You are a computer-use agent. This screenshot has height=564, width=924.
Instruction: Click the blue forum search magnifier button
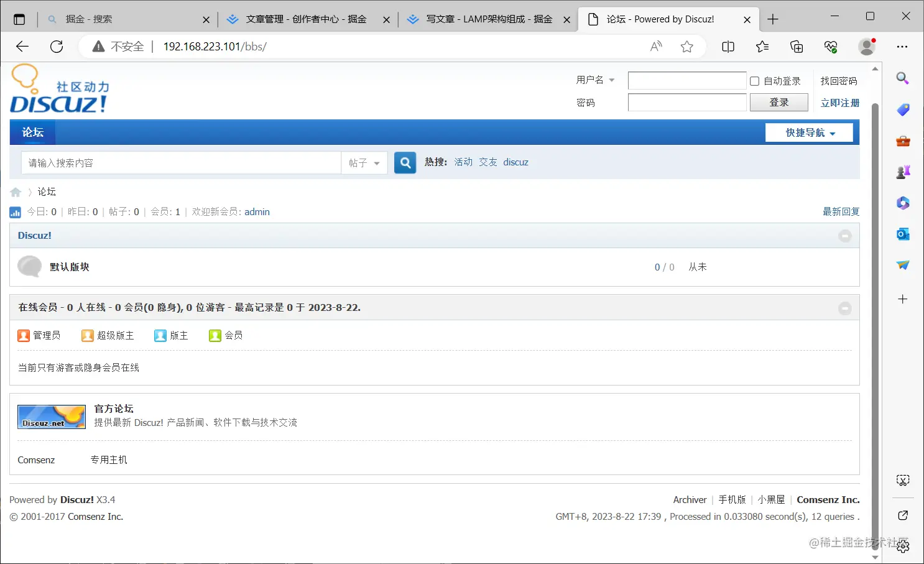[x=405, y=163]
